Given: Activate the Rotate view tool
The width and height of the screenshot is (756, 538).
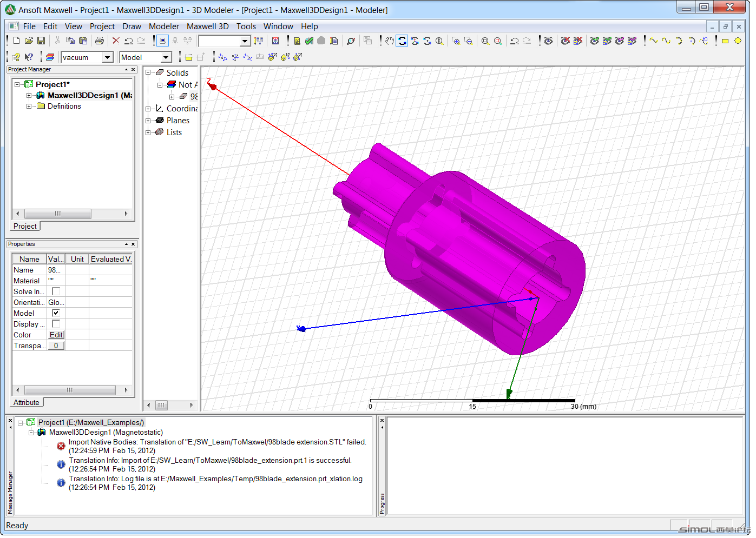Looking at the screenshot, I should 402,41.
